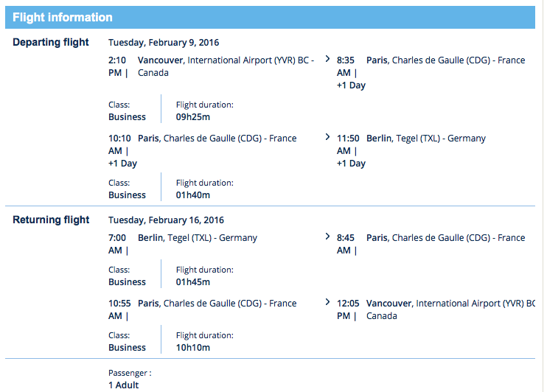Viewport: 547px width, 392px height.
Task: Click Berlin, Tegel (TXL) arrival at 11:50
Action: pyautogui.click(x=426, y=138)
